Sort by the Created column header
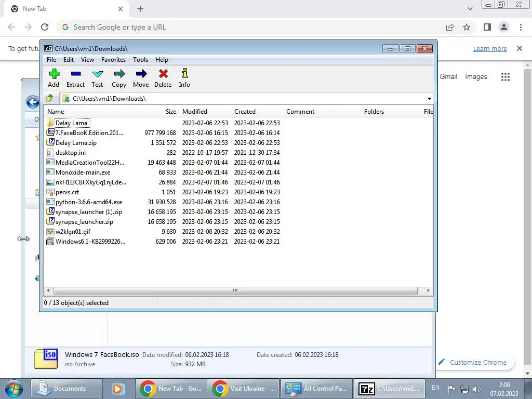The image size is (532, 399). pyautogui.click(x=257, y=112)
